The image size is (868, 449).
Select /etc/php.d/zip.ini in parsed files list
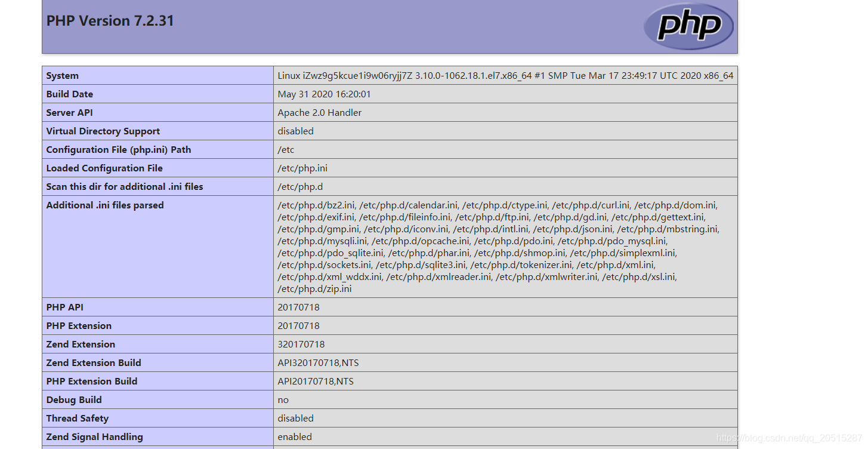pos(315,289)
